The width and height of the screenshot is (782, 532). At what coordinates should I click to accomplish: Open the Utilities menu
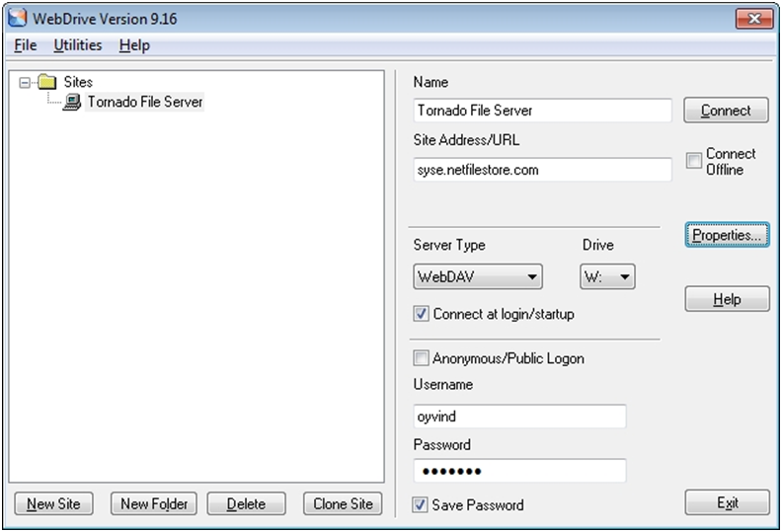click(78, 45)
